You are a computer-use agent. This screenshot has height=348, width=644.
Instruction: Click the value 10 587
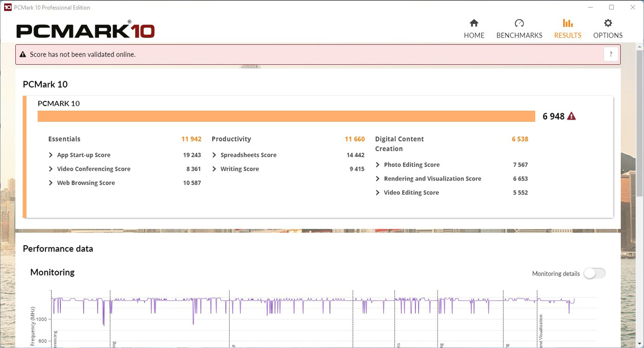pos(192,183)
